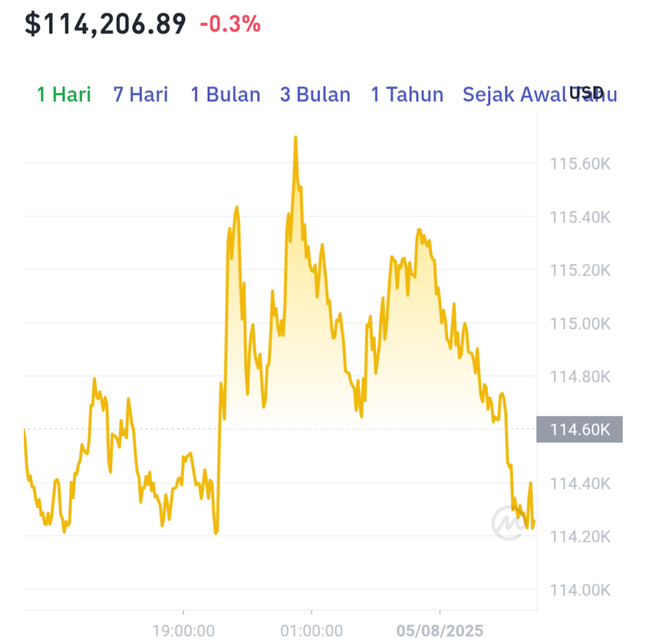This screenshot has width=646, height=644.
Task: Switch to the 3 Bulan view
Action: pyautogui.click(x=315, y=95)
